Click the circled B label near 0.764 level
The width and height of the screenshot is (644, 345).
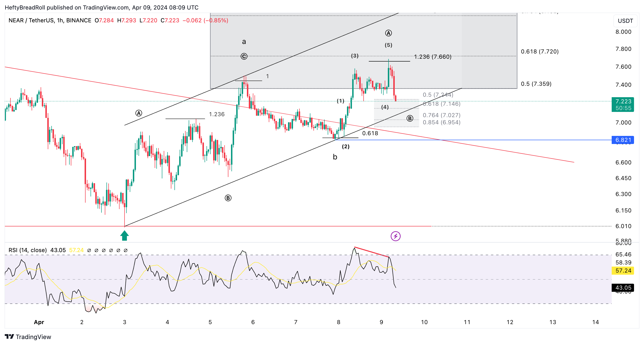coord(410,118)
